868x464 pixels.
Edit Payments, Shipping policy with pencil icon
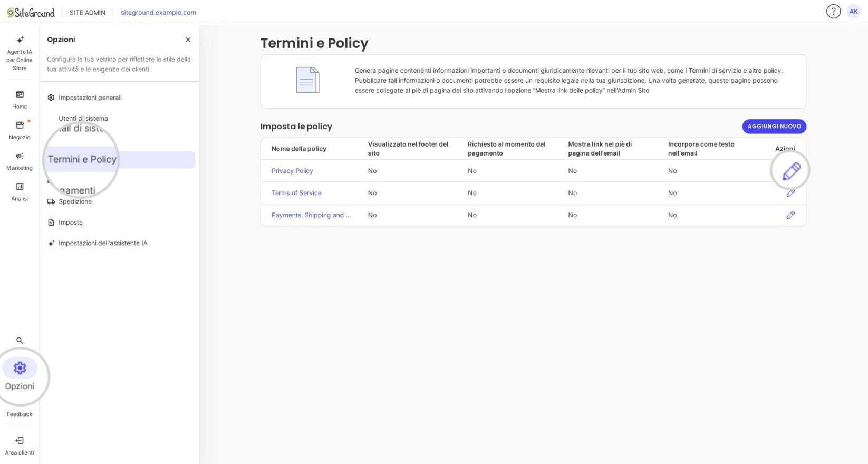pyautogui.click(x=790, y=215)
